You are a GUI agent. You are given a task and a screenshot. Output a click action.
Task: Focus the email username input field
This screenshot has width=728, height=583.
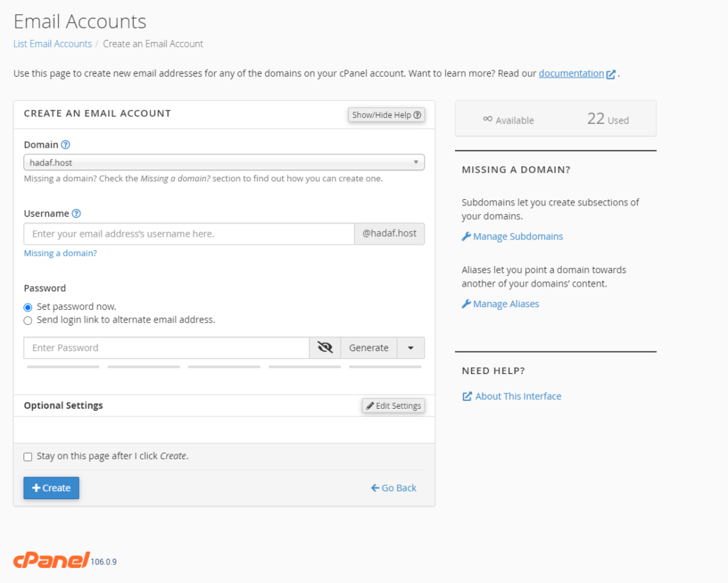(x=189, y=234)
